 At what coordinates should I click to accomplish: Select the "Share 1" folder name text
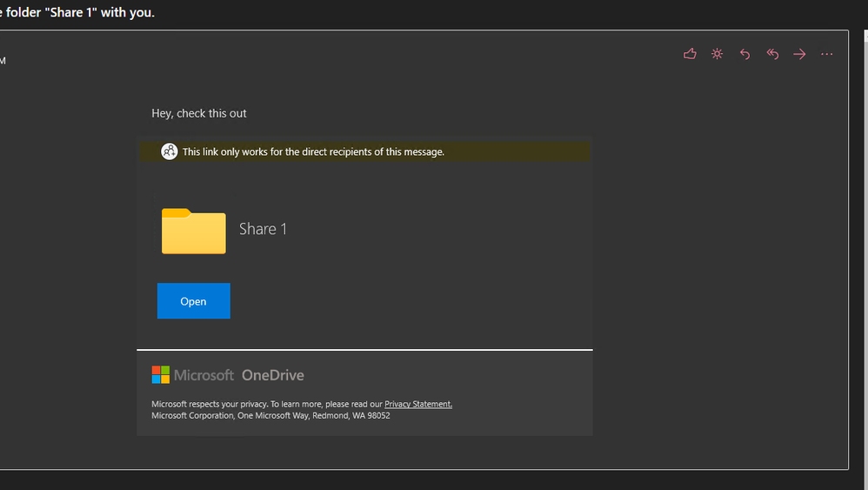coord(263,229)
